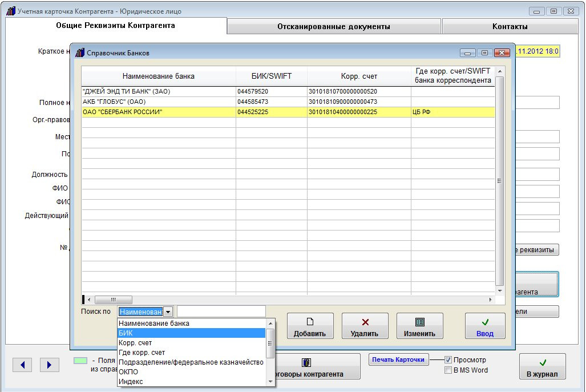Open the Поиск по dropdown arrow
The image size is (586, 392).
tap(168, 312)
